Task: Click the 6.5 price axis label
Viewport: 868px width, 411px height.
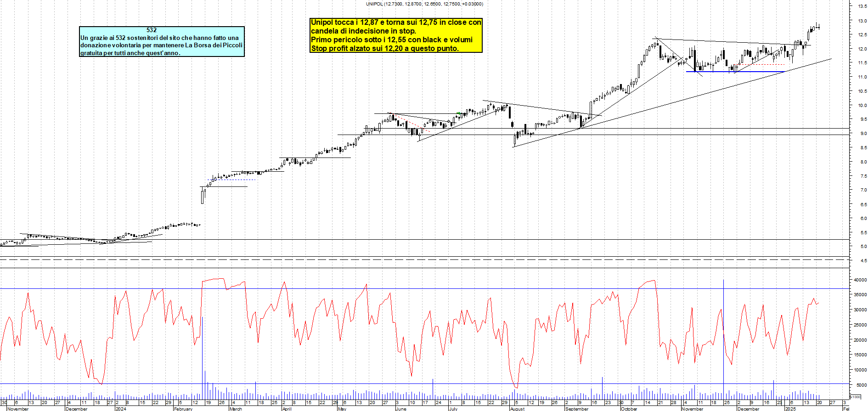Action: [x=863, y=204]
